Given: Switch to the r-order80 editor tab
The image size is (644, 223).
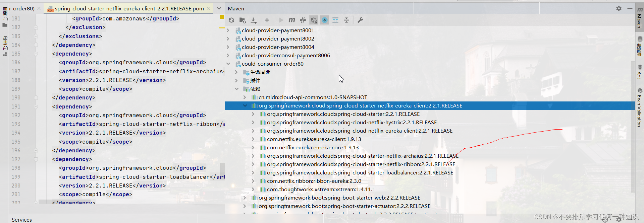Looking at the screenshot, I should coord(22,8).
